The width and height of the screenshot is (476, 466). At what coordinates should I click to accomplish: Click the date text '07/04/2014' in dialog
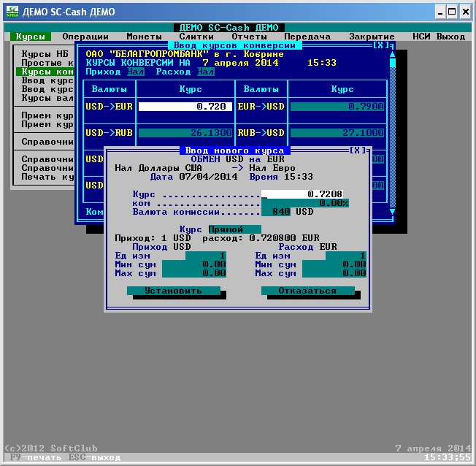coord(208,177)
